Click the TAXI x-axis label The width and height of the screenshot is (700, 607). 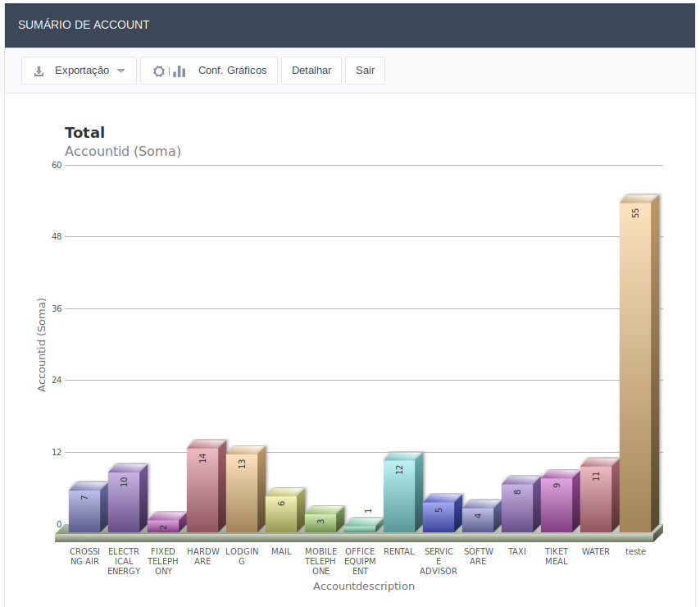tap(517, 551)
